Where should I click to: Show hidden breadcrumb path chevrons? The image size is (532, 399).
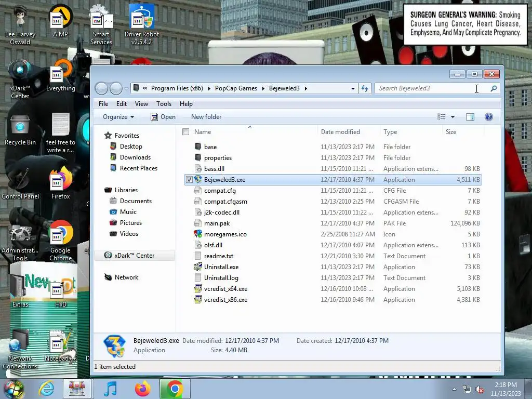point(145,88)
